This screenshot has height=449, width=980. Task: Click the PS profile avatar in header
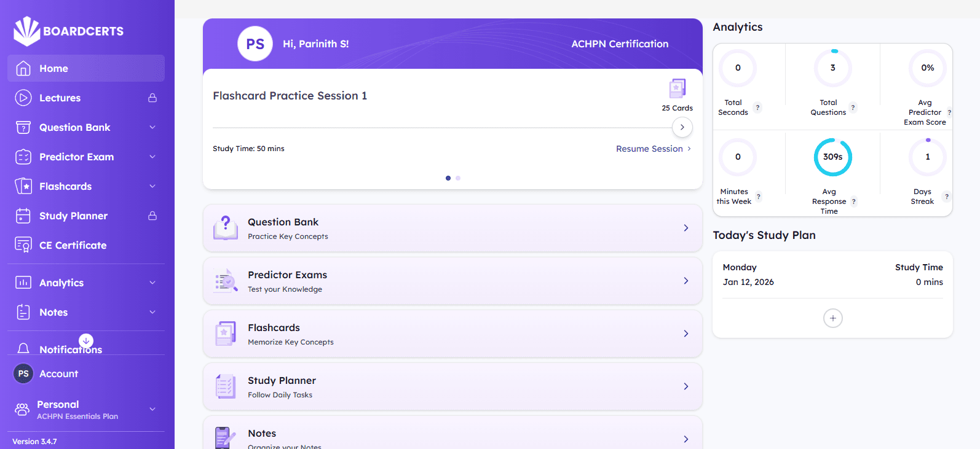(255, 44)
